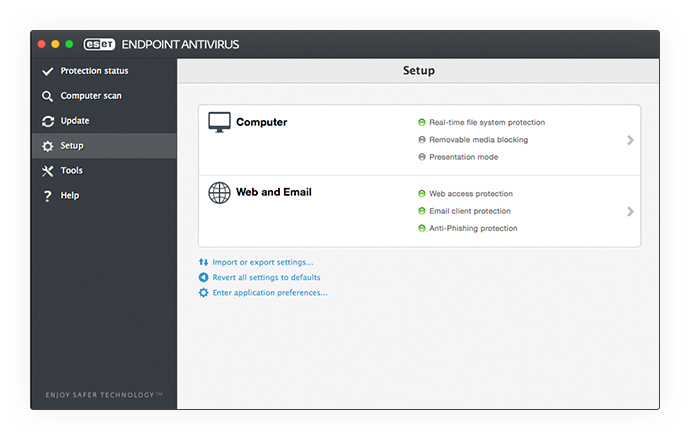Close the window with red button
690x434 pixels.
click(42, 44)
